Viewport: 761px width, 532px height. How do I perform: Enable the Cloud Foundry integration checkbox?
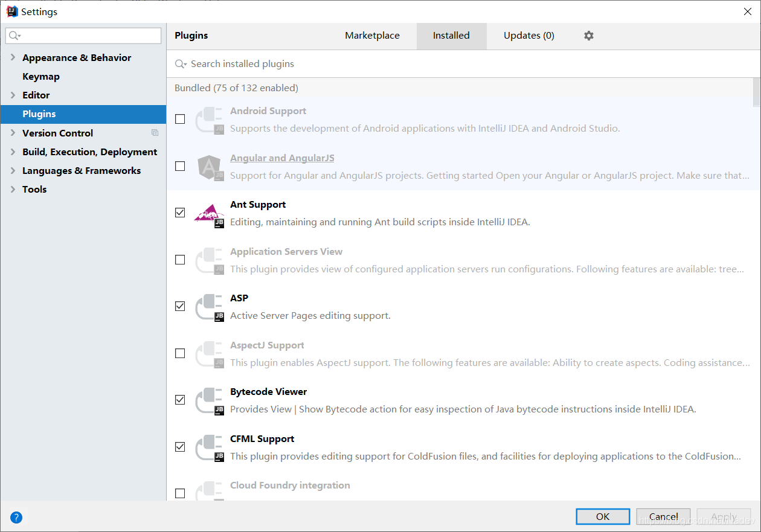click(x=180, y=493)
